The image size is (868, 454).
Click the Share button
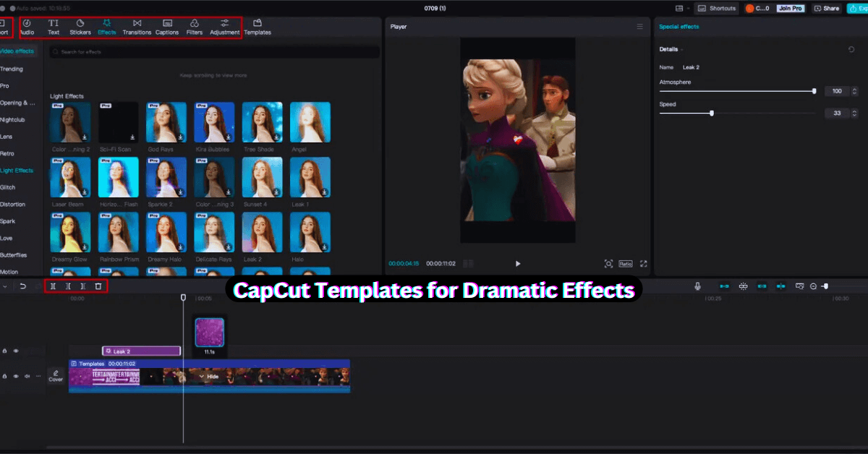827,8
